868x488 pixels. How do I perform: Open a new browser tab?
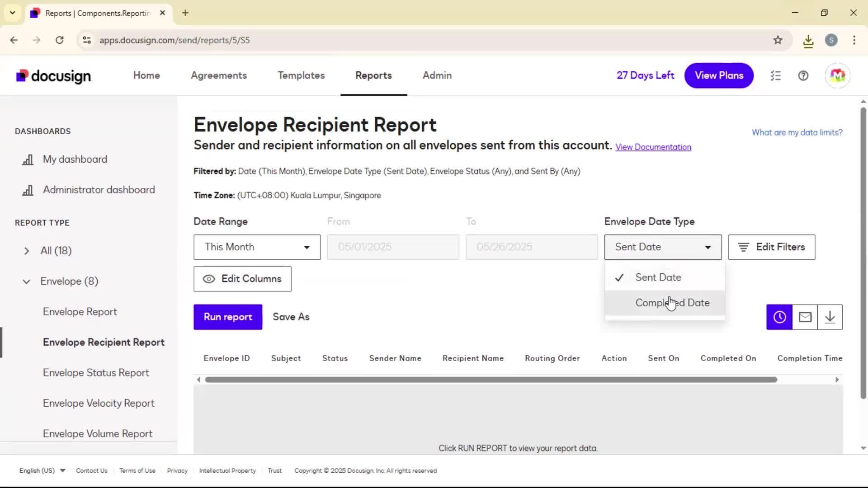pos(185,13)
